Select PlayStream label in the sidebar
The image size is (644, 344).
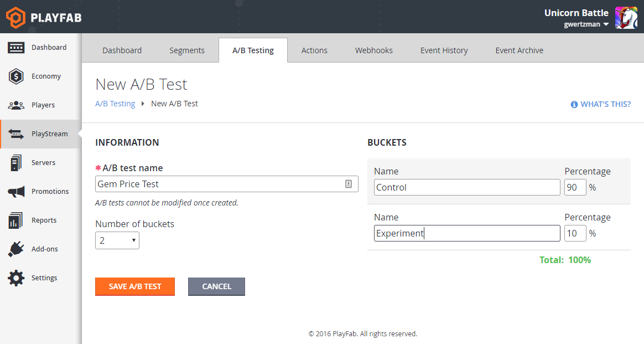point(50,134)
